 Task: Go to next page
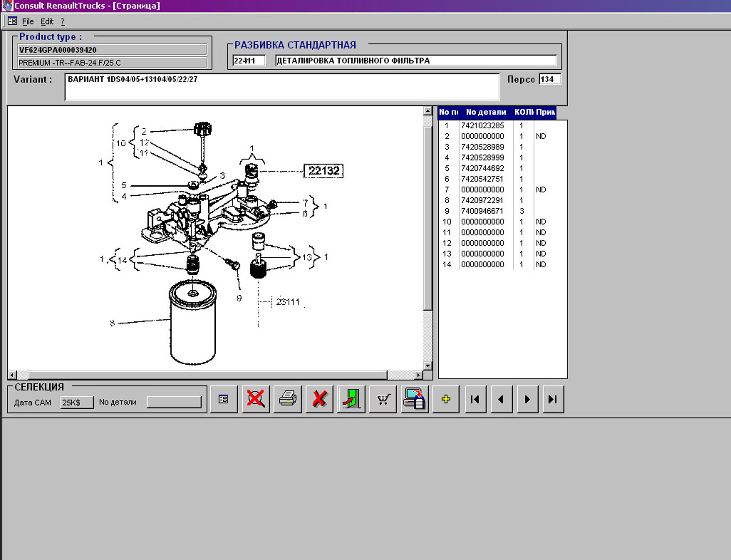(x=527, y=399)
